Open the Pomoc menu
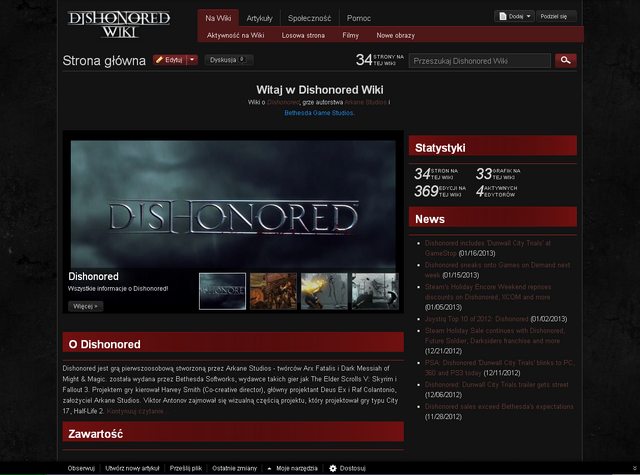The width and height of the screenshot is (640, 475). (x=359, y=18)
